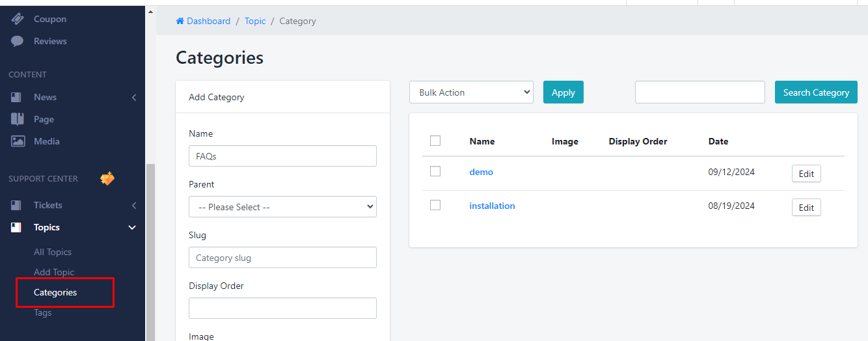Screen dimensions: 868x341
Task: Click the Coupon ticket icon in sidebar
Action: (x=18, y=19)
